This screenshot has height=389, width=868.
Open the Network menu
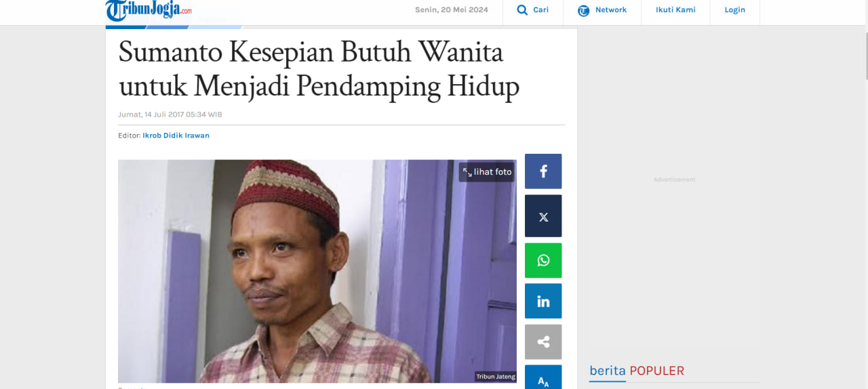pyautogui.click(x=602, y=10)
